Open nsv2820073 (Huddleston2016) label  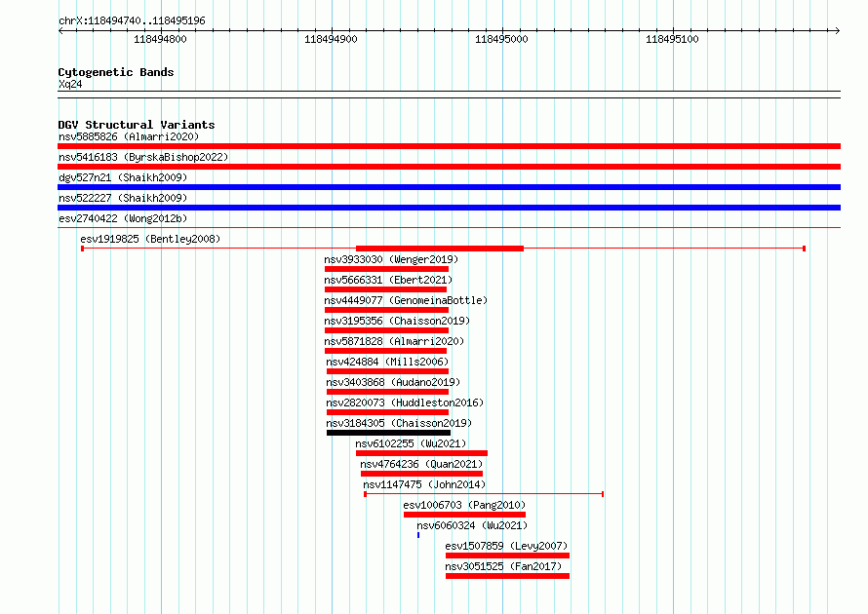coord(405,403)
